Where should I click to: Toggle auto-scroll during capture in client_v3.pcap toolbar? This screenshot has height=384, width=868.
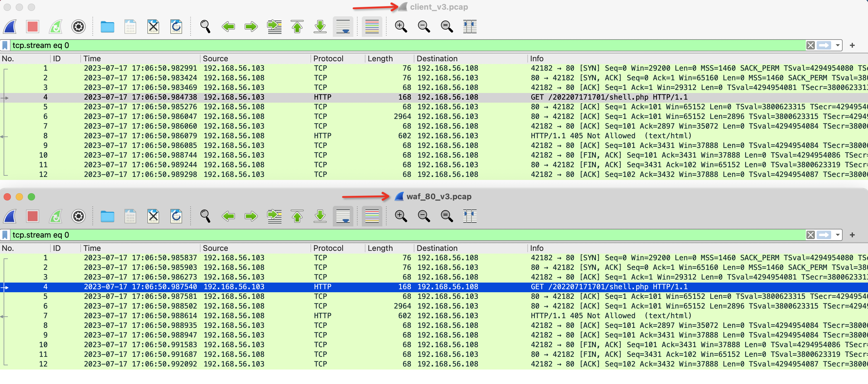343,27
